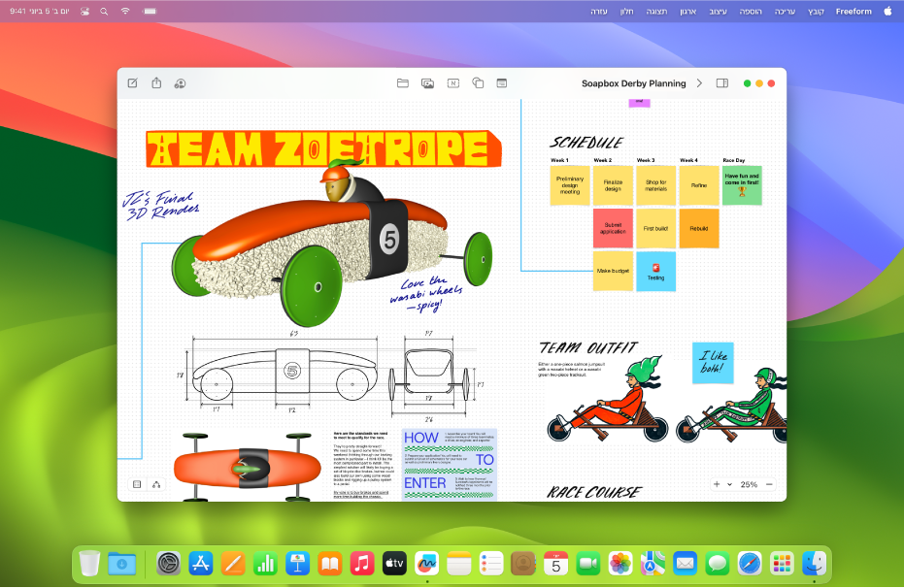Open Freeform in the Dock
The width and height of the screenshot is (904, 588).
coord(426,563)
